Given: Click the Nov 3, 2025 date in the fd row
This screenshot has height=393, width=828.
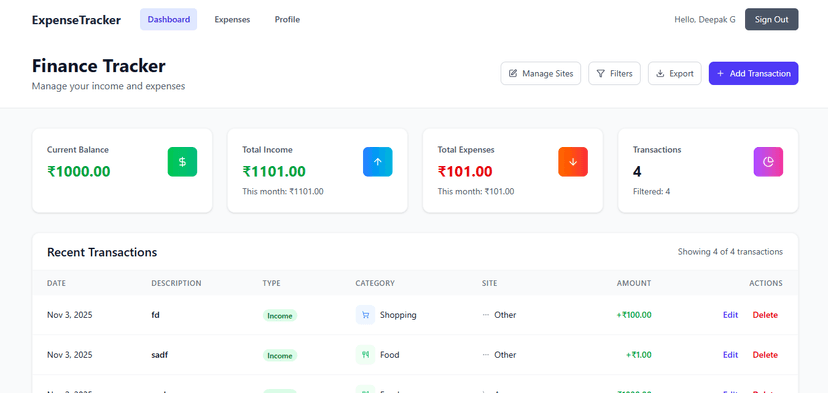Looking at the screenshot, I should tap(70, 315).
